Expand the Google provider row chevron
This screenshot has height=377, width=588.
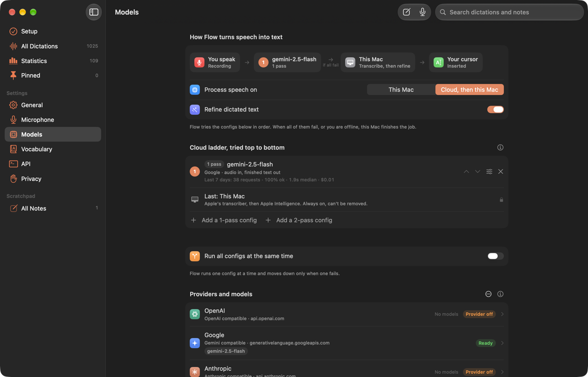(502, 343)
